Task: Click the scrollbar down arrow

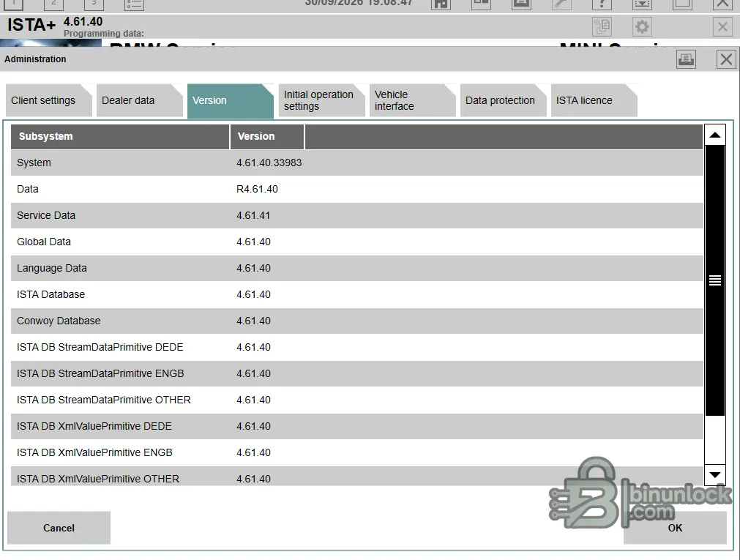Action: point(714,474)
